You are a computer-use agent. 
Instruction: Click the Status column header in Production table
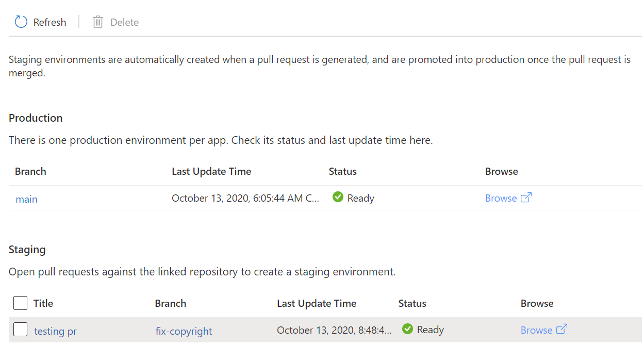[x=342, y=171]
